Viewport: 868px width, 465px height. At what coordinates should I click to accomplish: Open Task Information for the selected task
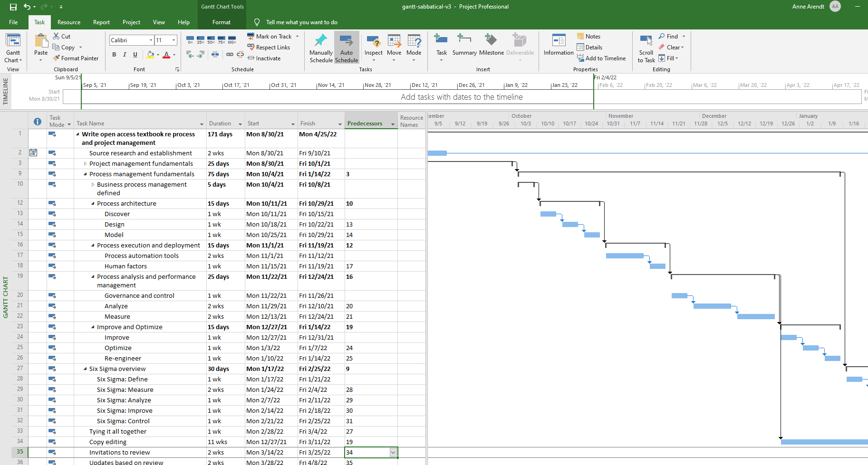tap(558, 46)
